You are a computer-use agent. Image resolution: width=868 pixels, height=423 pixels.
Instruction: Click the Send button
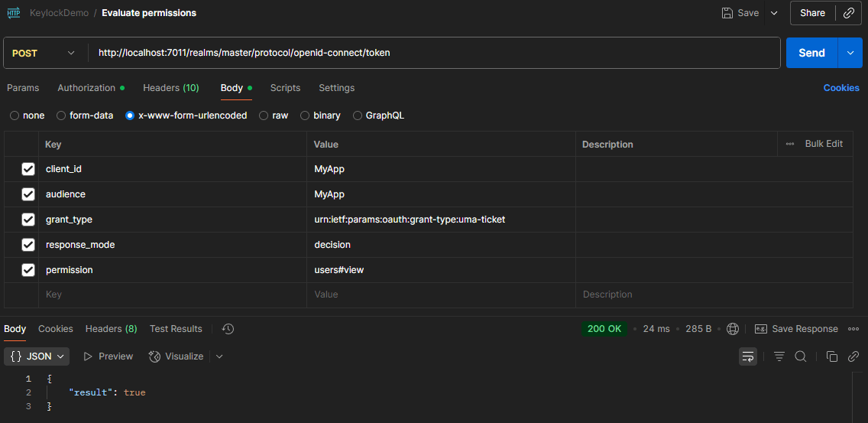pyautogui.click(x=811, y=53)
